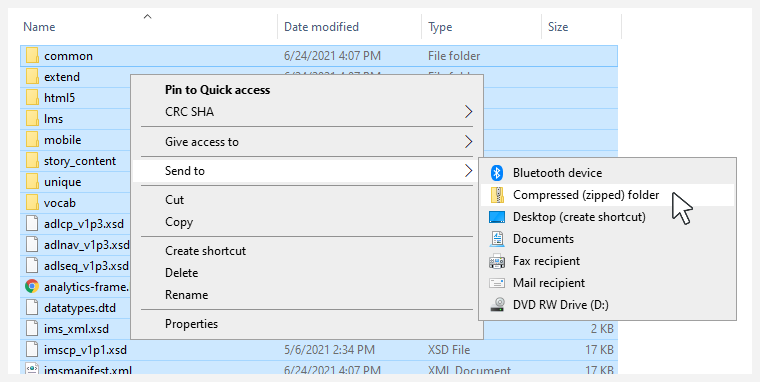
Task: Open the CRC SHA menu entry
Action: pos(307,111)
